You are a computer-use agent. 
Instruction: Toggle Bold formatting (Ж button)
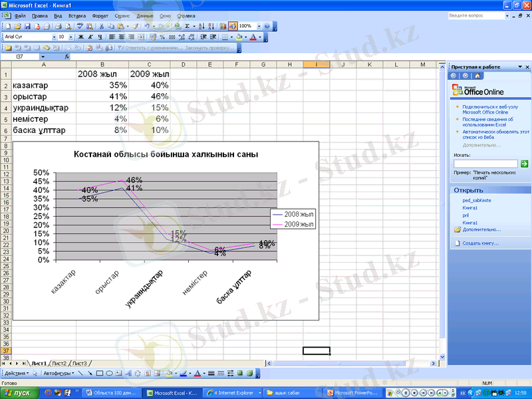pyautogui.click(x=81, y=37)
